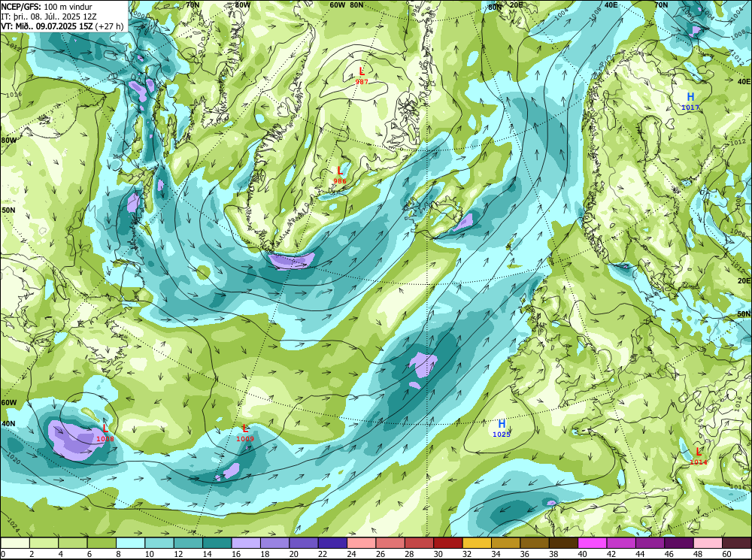Click the legend value "8"

[119, 554]
